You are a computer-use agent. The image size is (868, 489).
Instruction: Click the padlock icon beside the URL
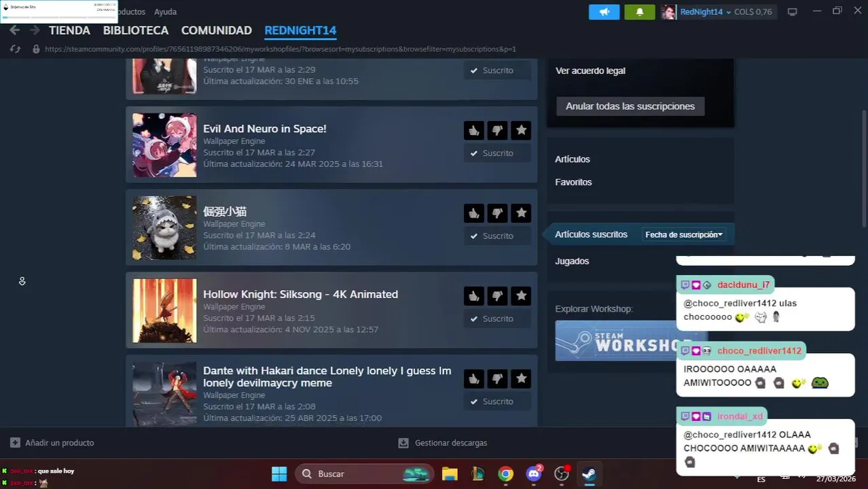pos(36,49)
